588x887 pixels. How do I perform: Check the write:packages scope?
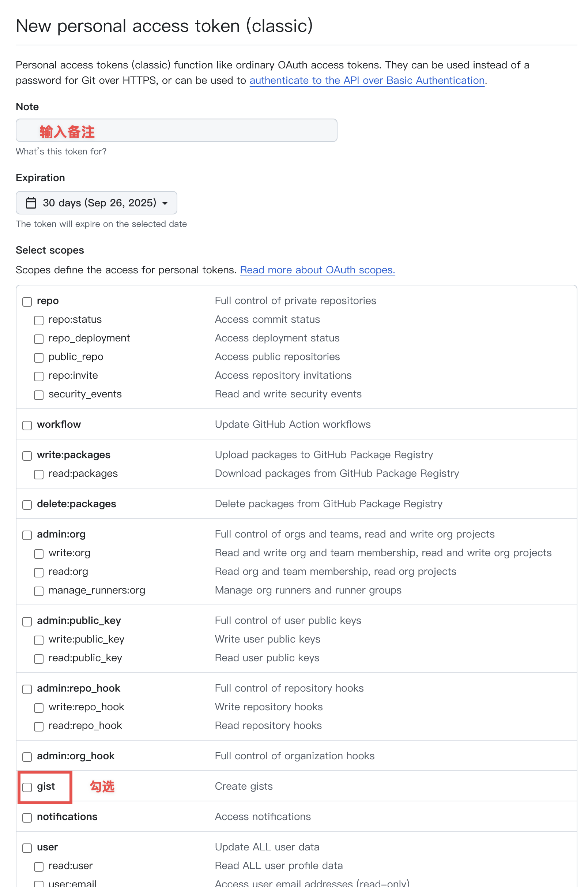pos(27,456)
